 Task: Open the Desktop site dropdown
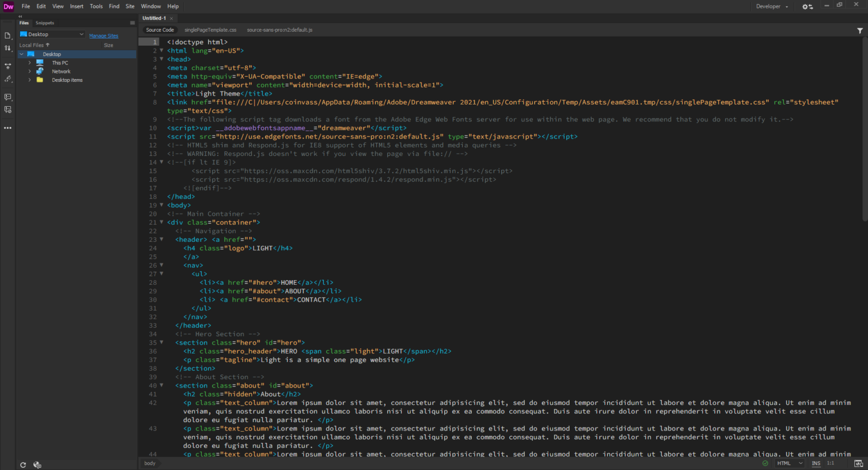click(x=52, y=34)
